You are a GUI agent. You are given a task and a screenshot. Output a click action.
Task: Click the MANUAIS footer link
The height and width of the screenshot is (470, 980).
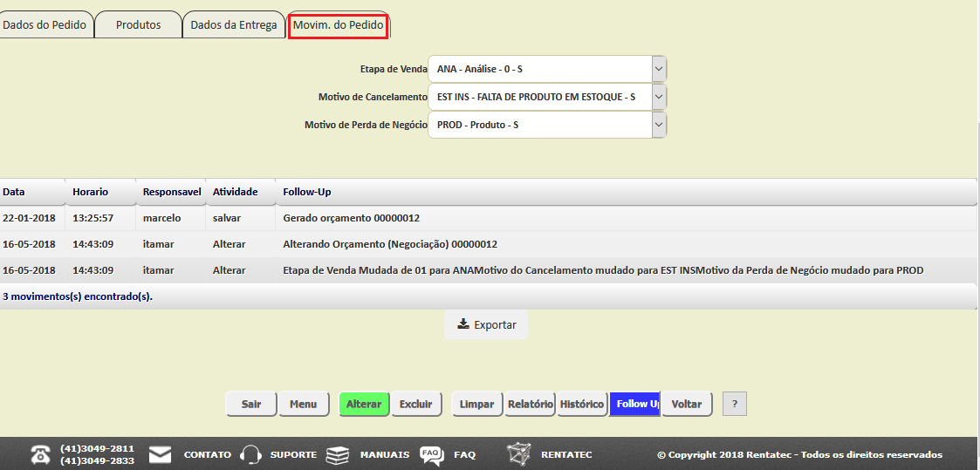[x=385, y=455]
